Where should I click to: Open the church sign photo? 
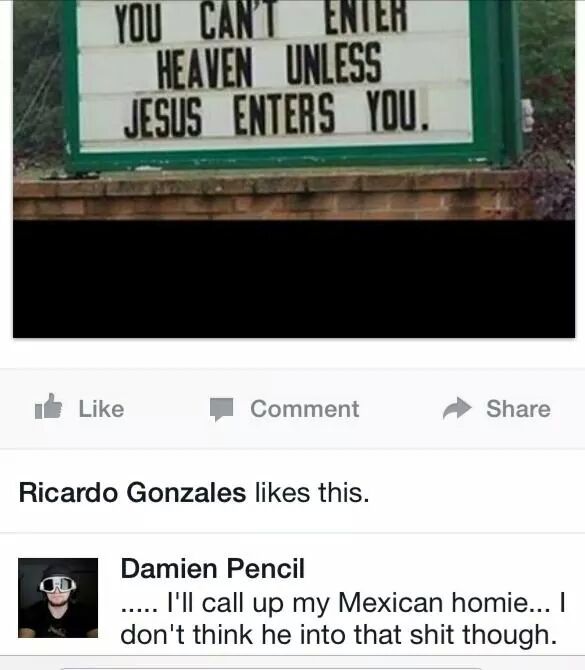294,110
